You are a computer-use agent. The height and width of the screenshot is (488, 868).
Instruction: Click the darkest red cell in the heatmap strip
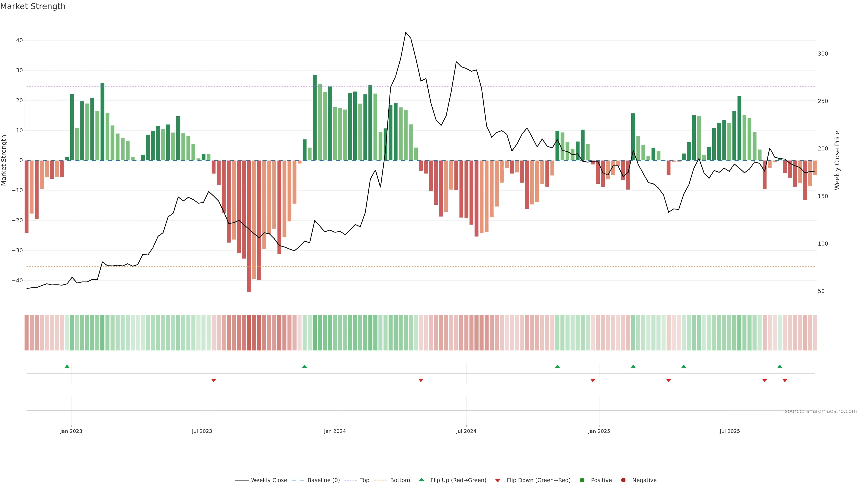coord(249,333)
